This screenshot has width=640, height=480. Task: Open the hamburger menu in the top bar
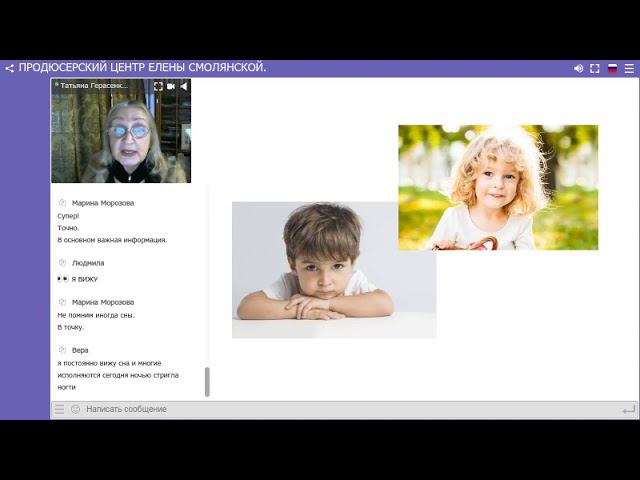pos(629,69)
